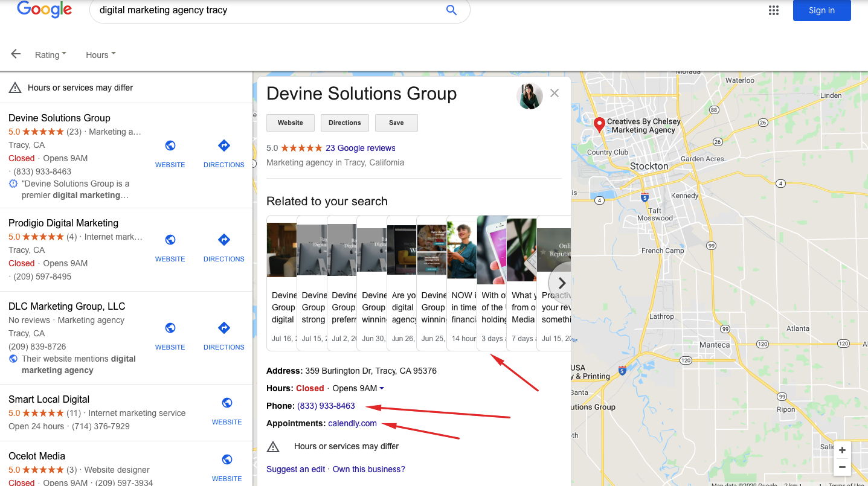The image size is (868, 486).
Task: Open Prodigio Digital Marketing website globe icon
Action: [170, 240]
